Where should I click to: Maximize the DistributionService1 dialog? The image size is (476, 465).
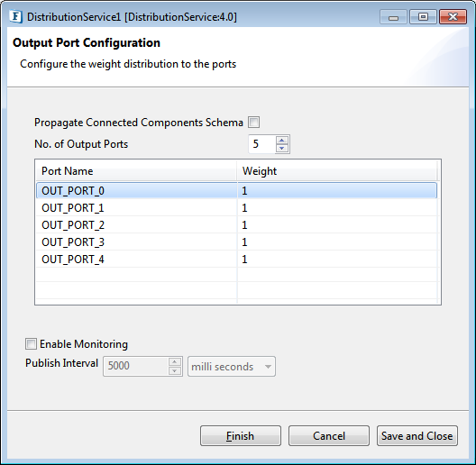(x=423, y=17)
